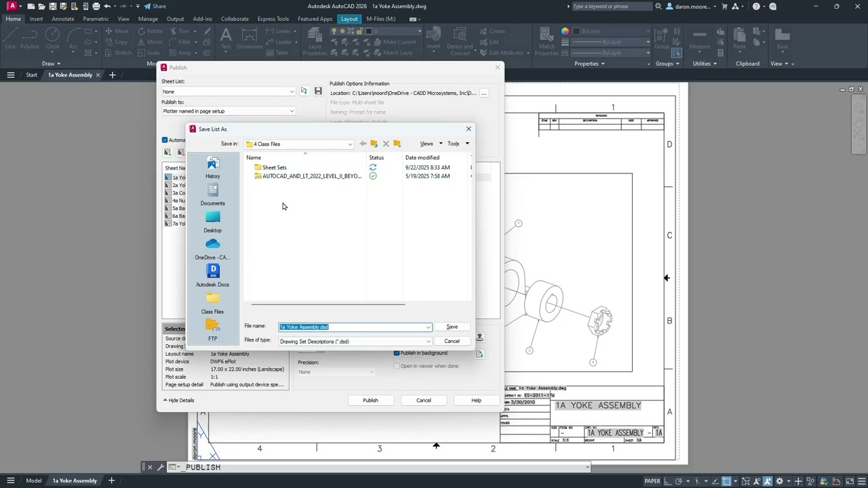Add a new layout tab with plus
This screenshot has height=488, width=868.
[111, 481]
